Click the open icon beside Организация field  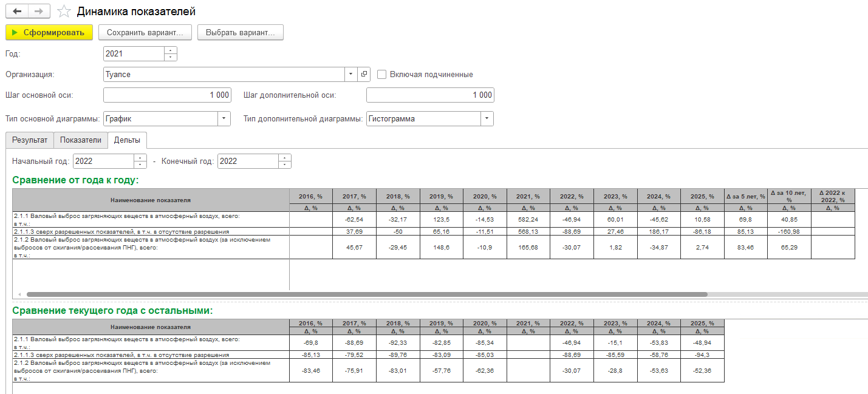pyautogui.click(x=364, y=75)
